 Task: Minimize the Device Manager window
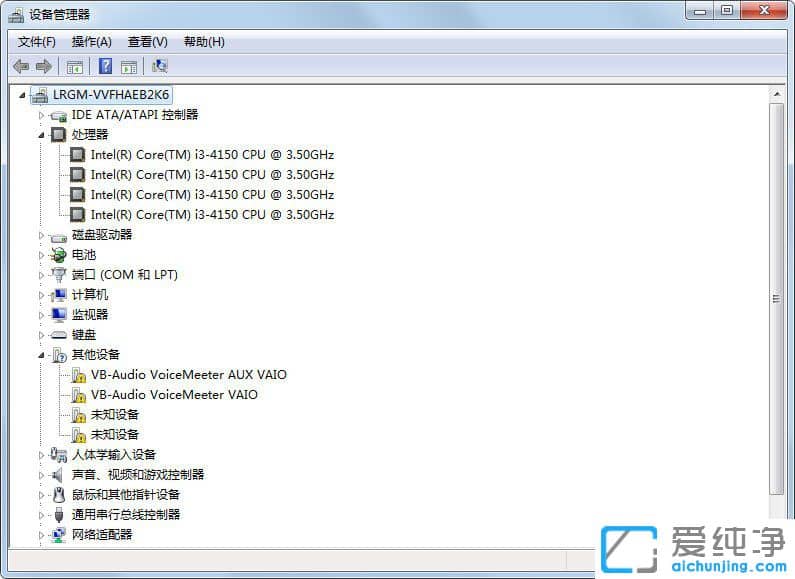(700, 11)
